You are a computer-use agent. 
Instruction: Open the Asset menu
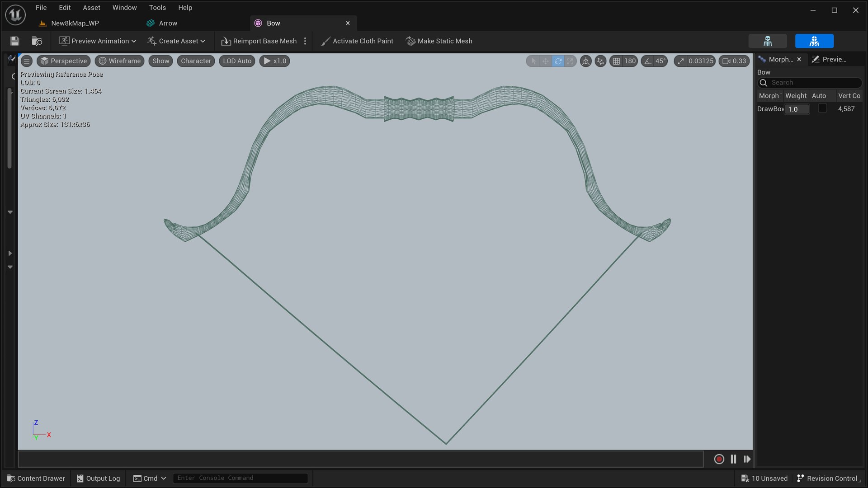click(91, 8)
